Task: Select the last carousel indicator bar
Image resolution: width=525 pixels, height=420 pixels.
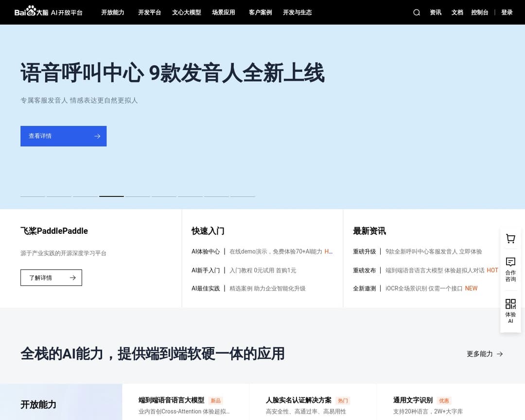Action: pos(243,196)
